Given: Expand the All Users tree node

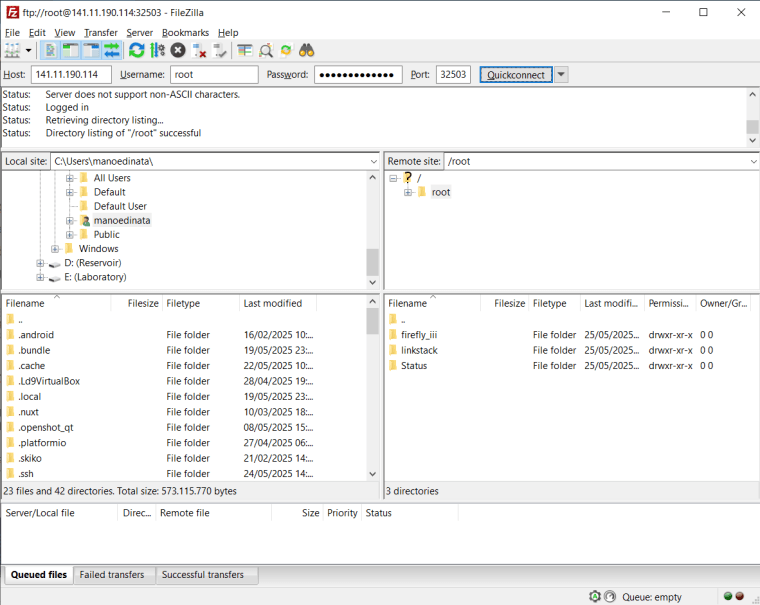Looking at the screenshot, I should [70, 178].
